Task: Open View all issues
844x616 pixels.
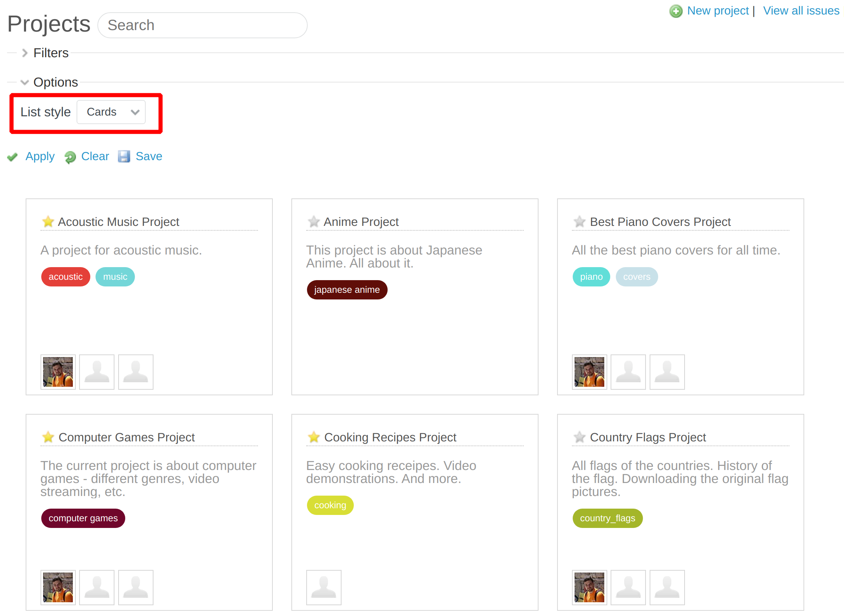Action: tap(801, 11)
